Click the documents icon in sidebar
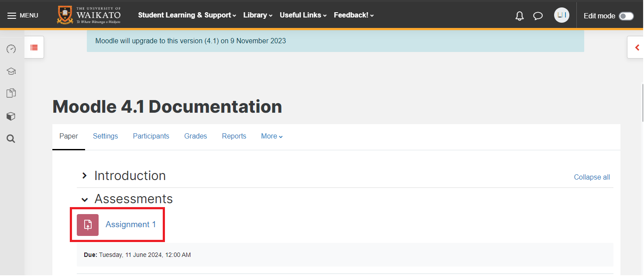The width and height of the screenshot is (644, 277). [11, 93]
